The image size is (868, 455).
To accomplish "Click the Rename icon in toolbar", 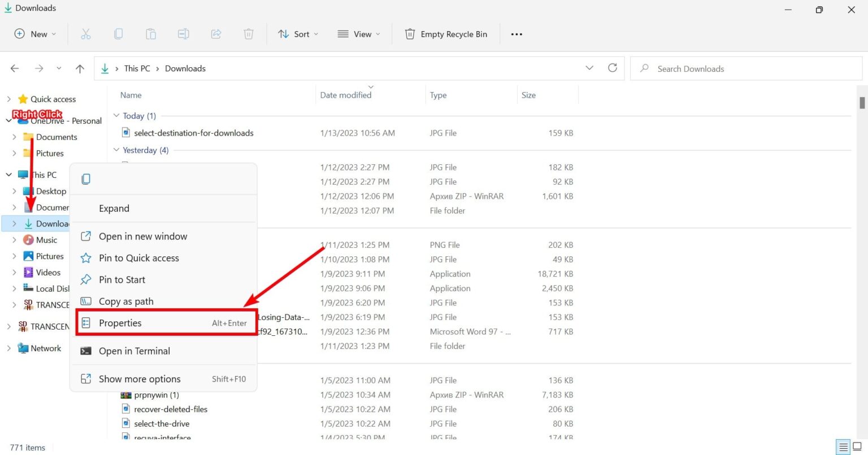I will click(x=184, y=34).
